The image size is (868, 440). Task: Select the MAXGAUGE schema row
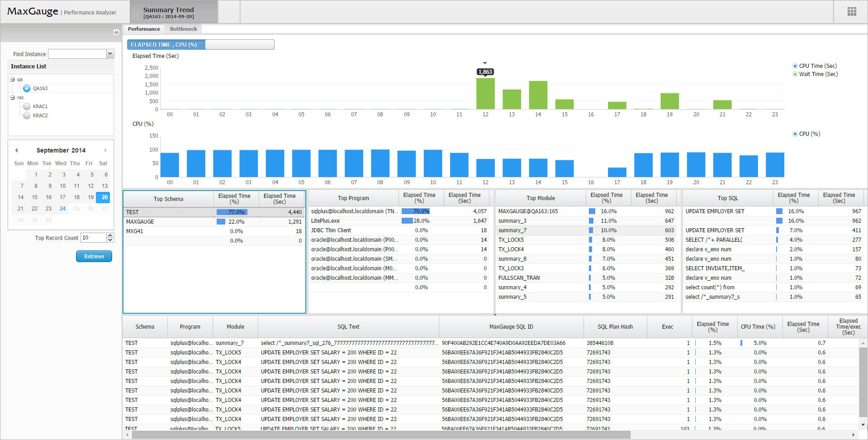pyautogui.click(x=214, y=221)
